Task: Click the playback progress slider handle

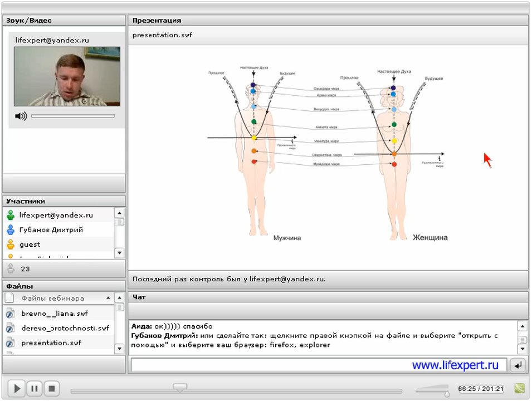Action: 180,387
